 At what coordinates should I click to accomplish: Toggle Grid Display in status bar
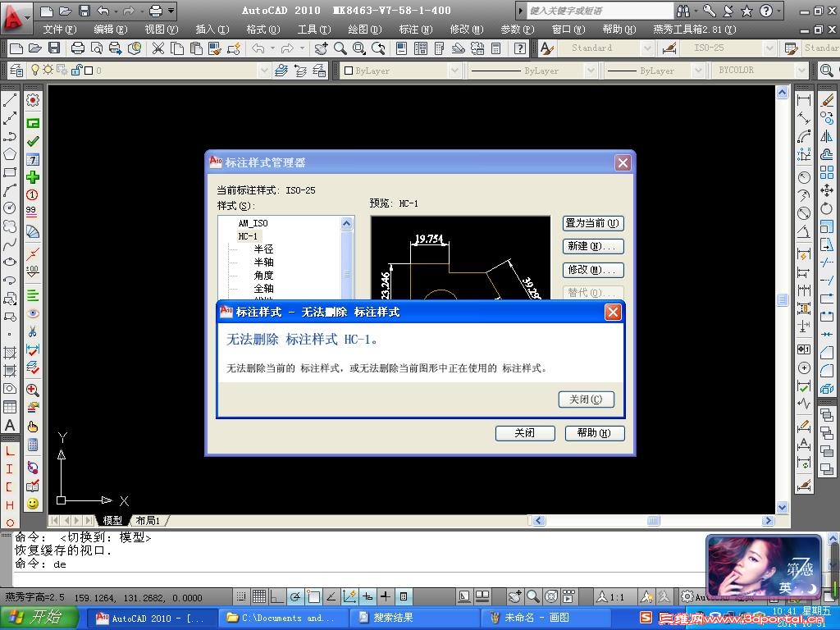click(259, 596)
